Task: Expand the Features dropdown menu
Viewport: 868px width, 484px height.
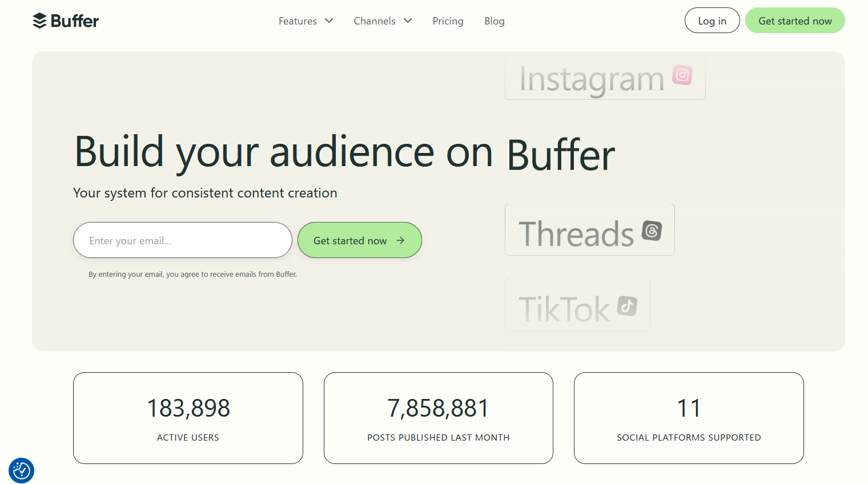Action: click(x=298, y=21)
